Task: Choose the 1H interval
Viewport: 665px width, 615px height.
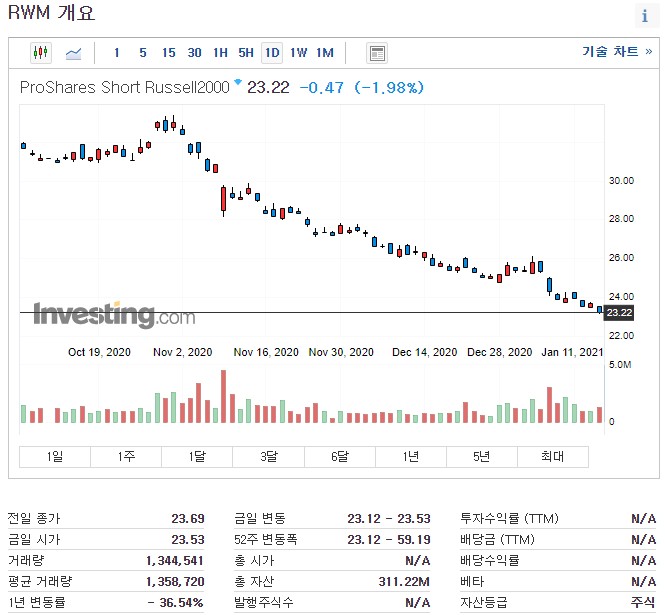Action: click(x=220, y=53)
